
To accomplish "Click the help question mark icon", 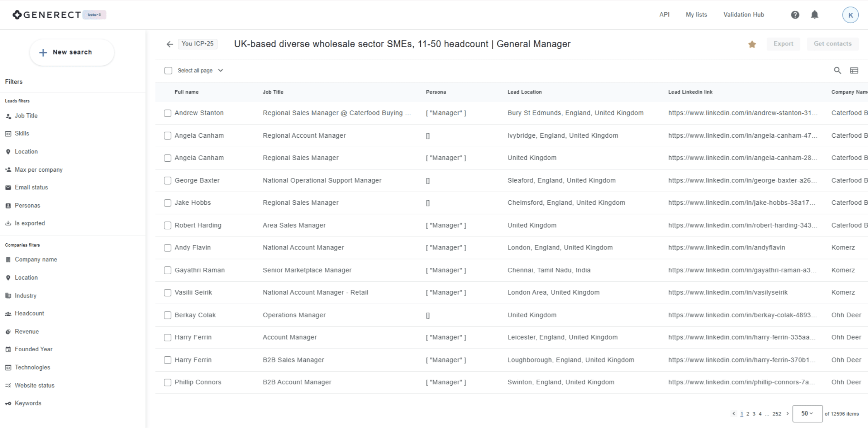I will (x=795, y=15).
